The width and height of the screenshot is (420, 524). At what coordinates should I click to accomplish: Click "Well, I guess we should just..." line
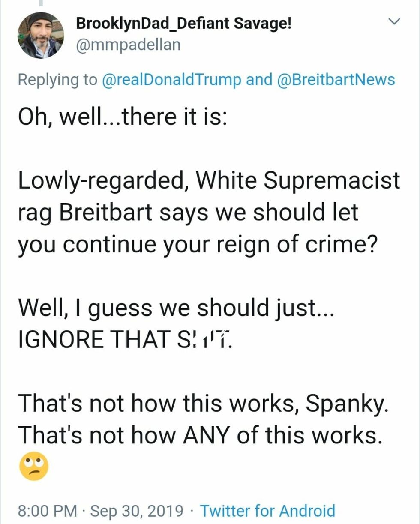(x=175, y=308)
